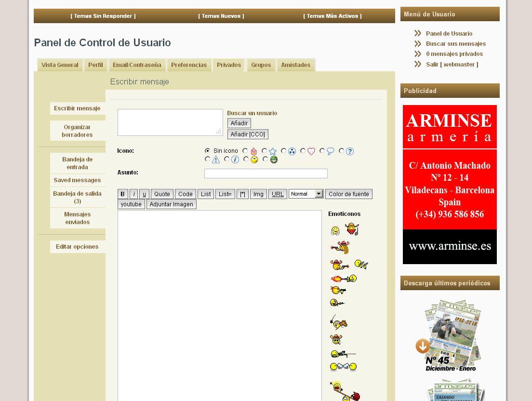Insert the flamethrower smiley emoticon
This screenshot has height=401, width=532.
344,279
